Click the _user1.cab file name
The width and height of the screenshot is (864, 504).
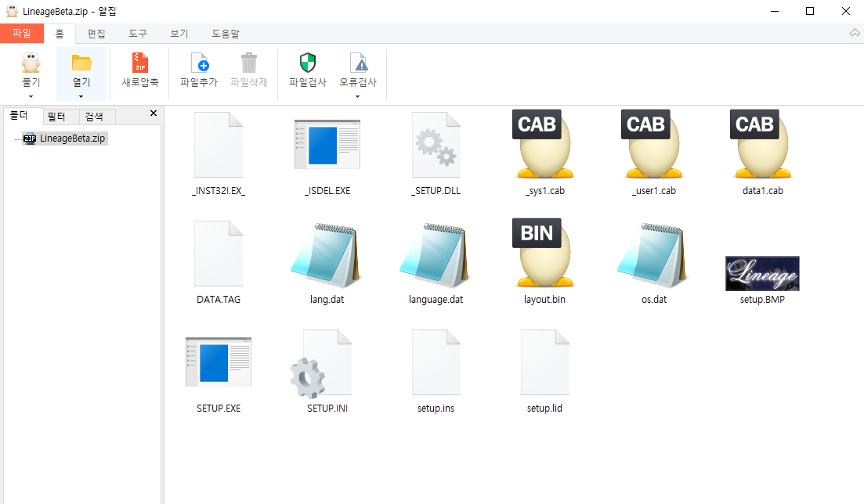(653, 191)
